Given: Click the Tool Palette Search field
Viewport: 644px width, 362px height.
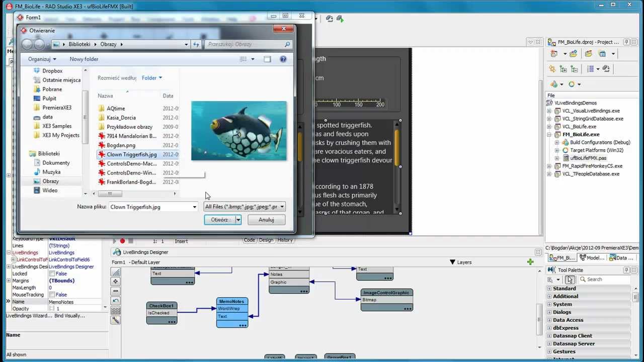Looking at the screenshot, I should click(604, 280).
